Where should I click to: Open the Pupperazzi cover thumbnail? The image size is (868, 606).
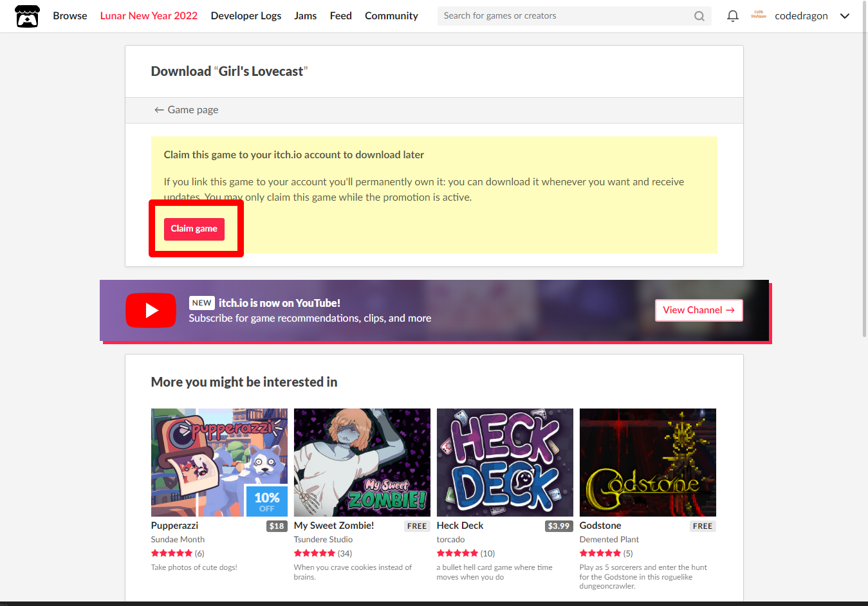point(219,463)
